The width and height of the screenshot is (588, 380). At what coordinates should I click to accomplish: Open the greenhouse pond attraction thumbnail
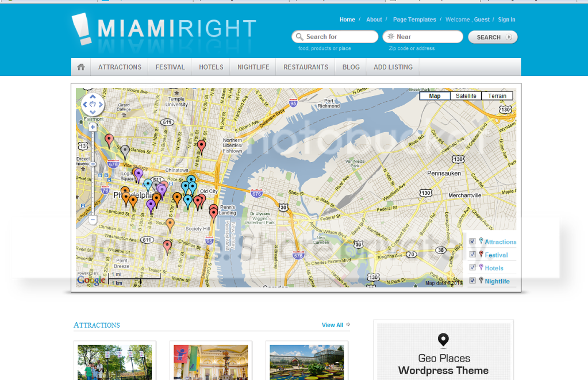(x=307, y=362)
